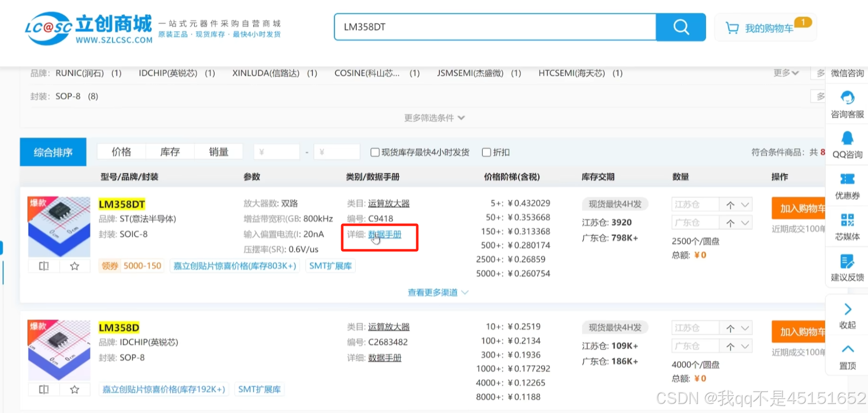The image size is (868, 413).
Task: Click compare icon under LM358D image
Action: (x=44, y=389)
